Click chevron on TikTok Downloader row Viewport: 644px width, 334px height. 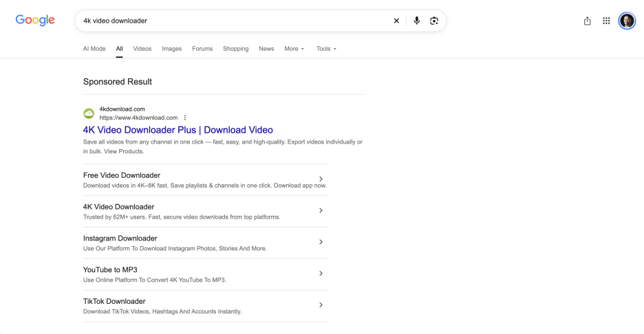pyautogui.click(x=321, y=305)
